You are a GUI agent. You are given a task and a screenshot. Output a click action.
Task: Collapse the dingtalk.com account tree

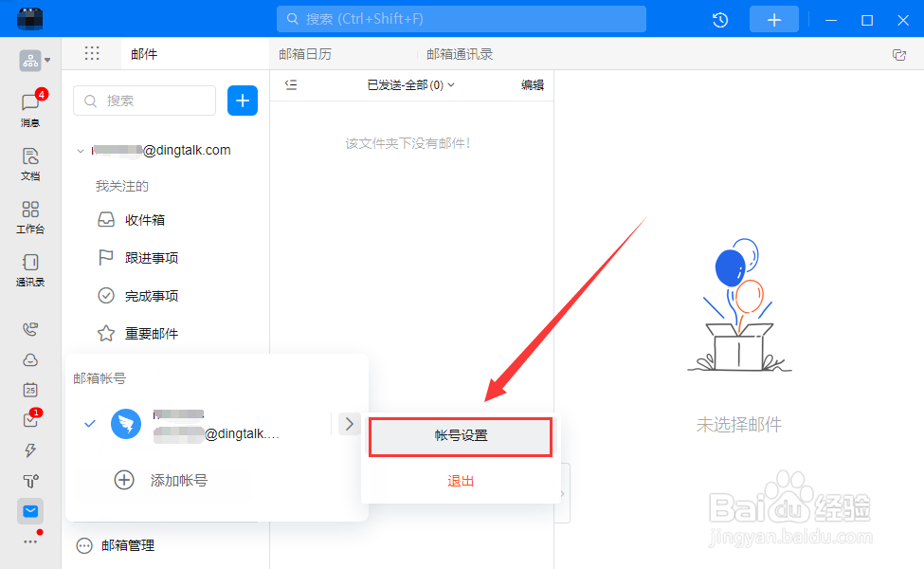click(80, 150)
